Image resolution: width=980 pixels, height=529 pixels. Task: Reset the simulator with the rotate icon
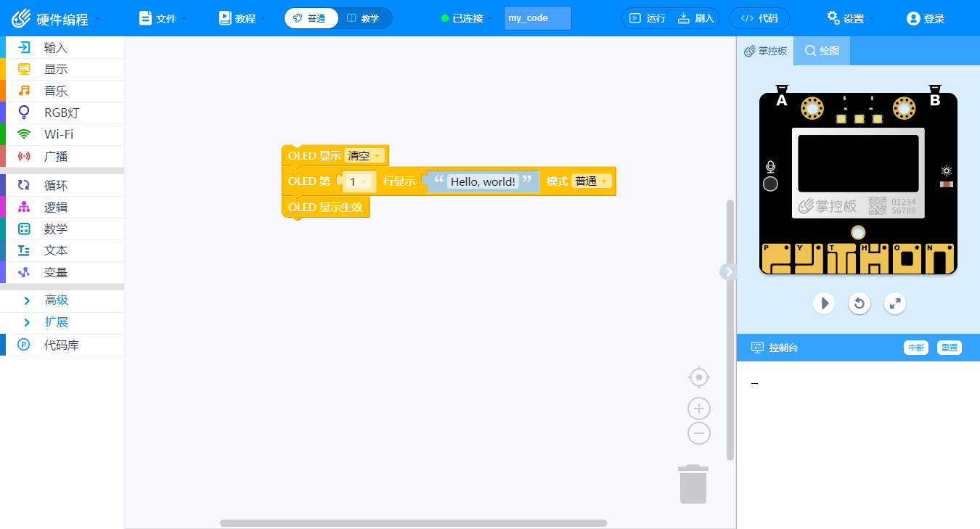coord(859,303)
